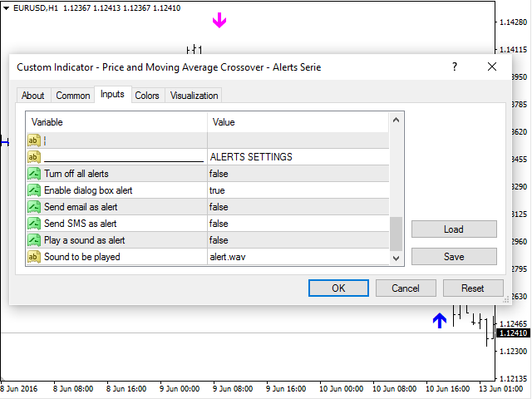Click the icon beside Turn off all alerts

[34, 174]
